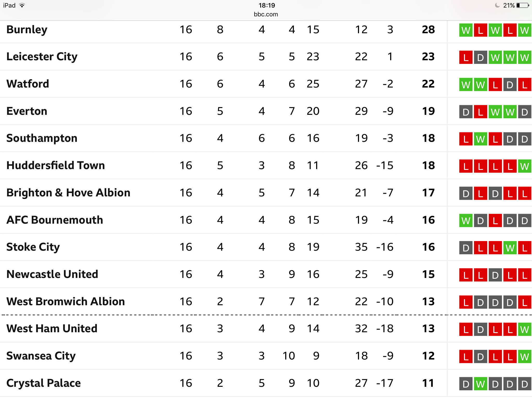Click Huddersfield Town's green W form icon
Screen dimensions: 532x399
pyautogui.click(x=525, y=166)
